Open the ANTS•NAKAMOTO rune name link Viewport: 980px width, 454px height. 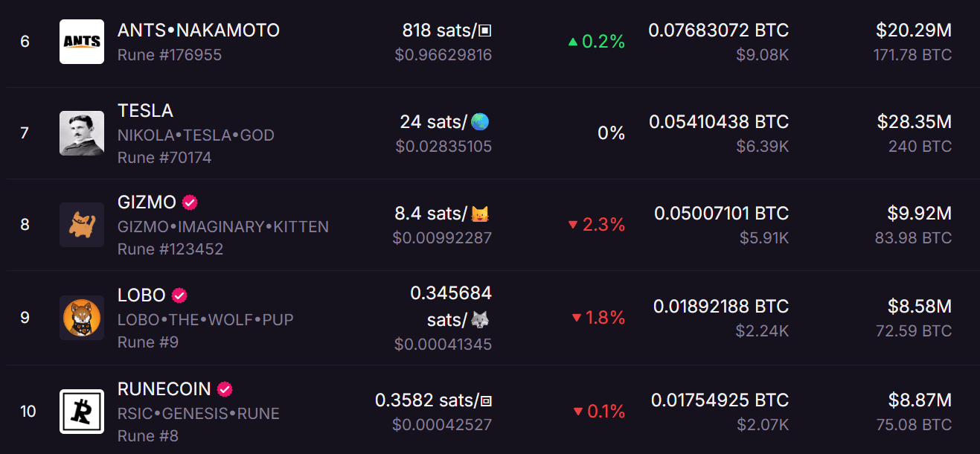point(199,31)
